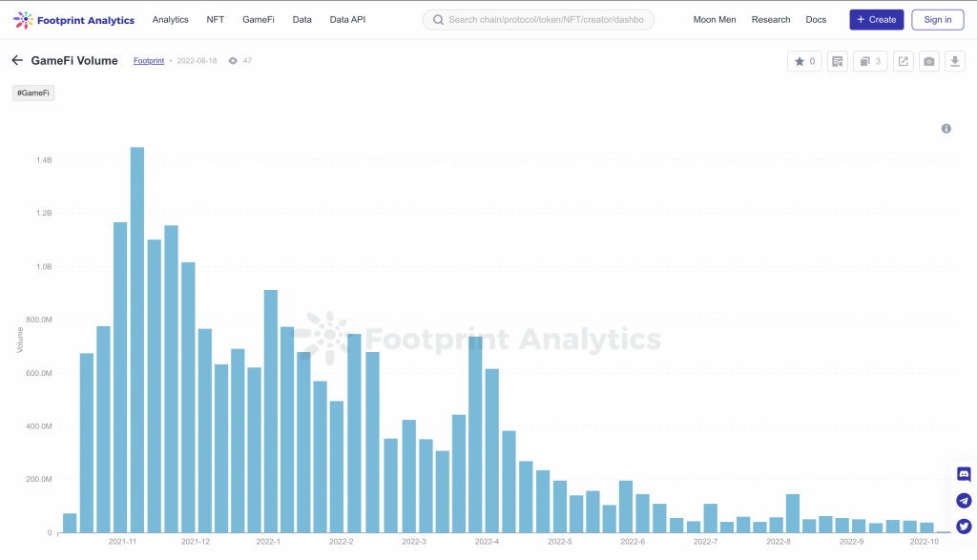This screenshot has height=560, width=977.
Task: Open the Research page
Action: click(771, 20)
